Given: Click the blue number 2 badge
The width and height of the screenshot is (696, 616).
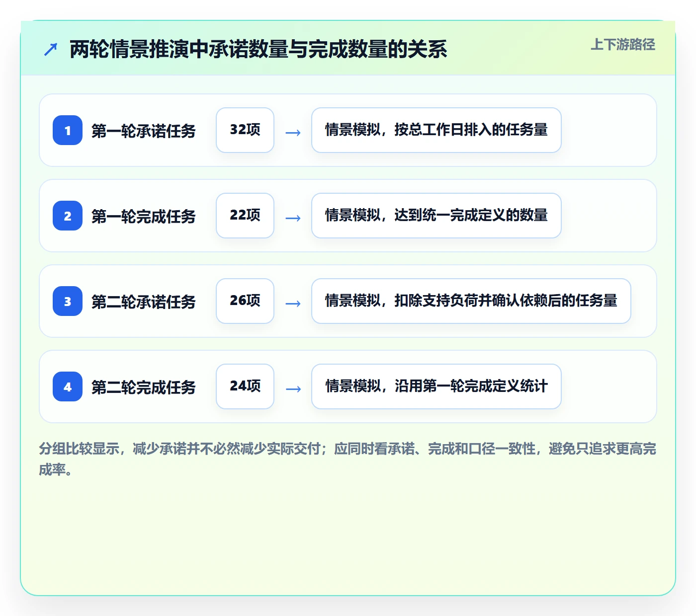Looking at the screenshot, I should click(68, 216).
